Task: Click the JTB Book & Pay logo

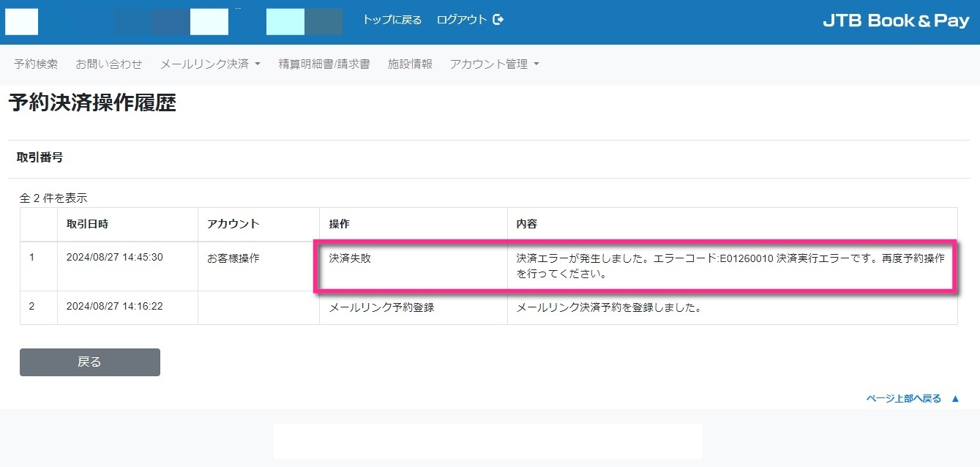Action: [x=896, y=20]
